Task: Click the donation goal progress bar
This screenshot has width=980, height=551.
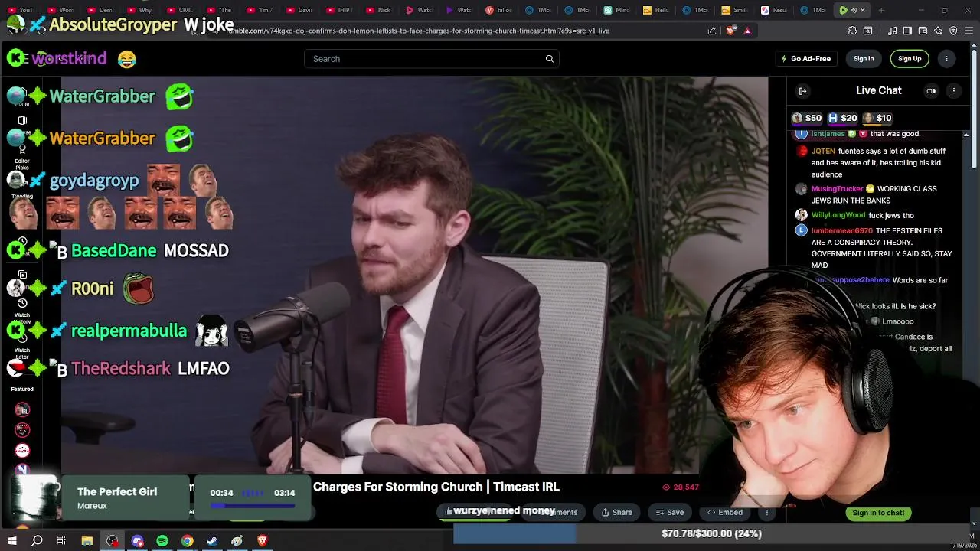Action: (711, 534)
